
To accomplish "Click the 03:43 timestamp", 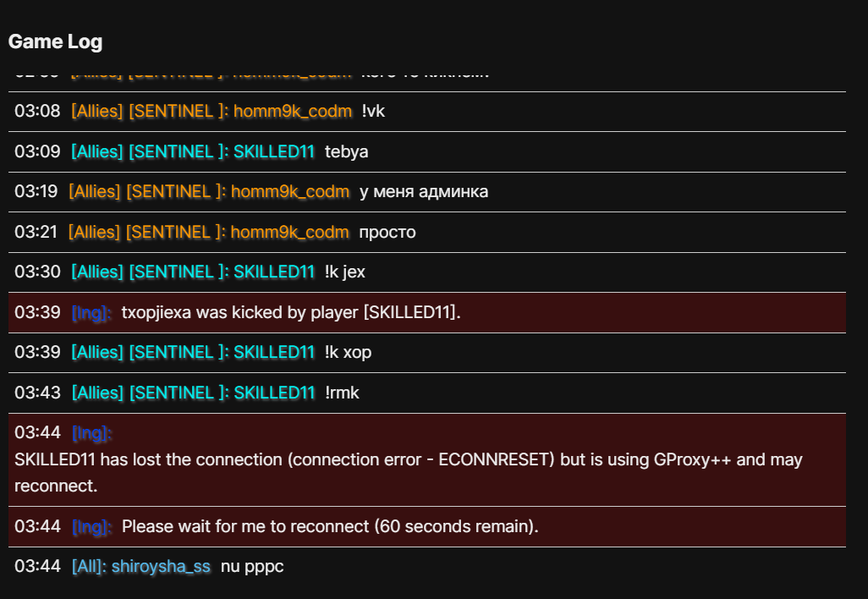I will coord(37,393).
